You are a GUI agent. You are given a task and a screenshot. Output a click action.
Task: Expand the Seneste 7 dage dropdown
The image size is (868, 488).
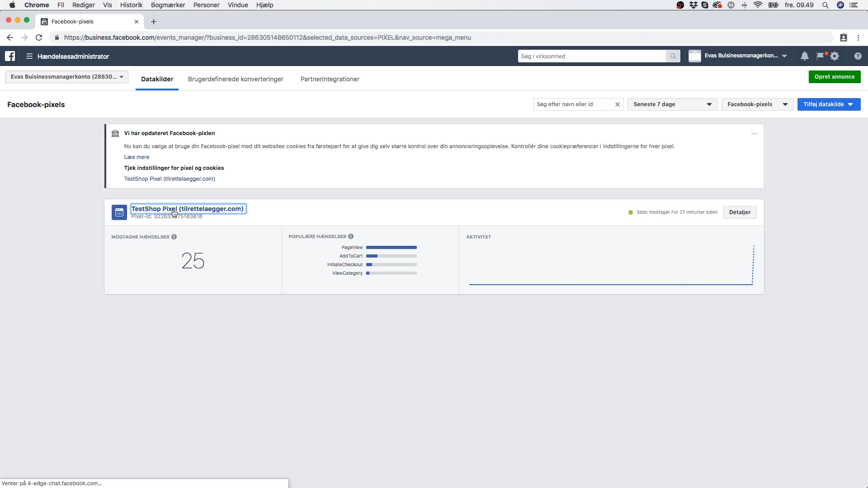[672, 104]
